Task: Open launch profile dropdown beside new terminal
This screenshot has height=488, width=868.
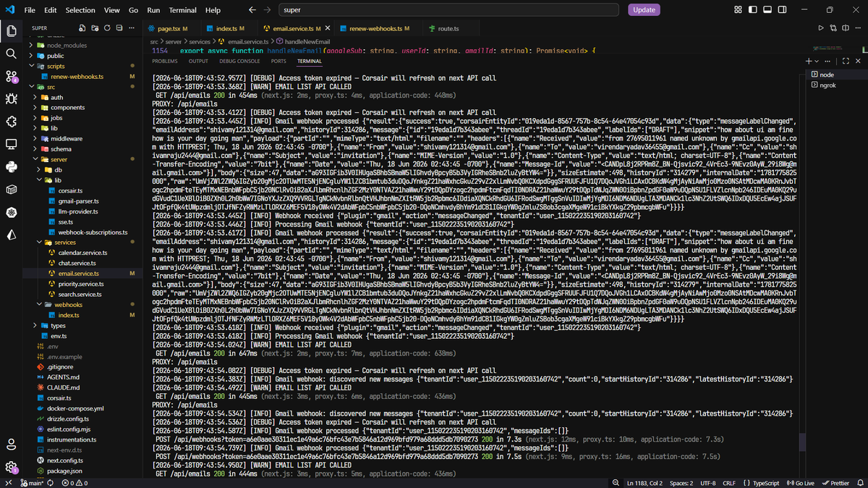Action: click(817, 61)
